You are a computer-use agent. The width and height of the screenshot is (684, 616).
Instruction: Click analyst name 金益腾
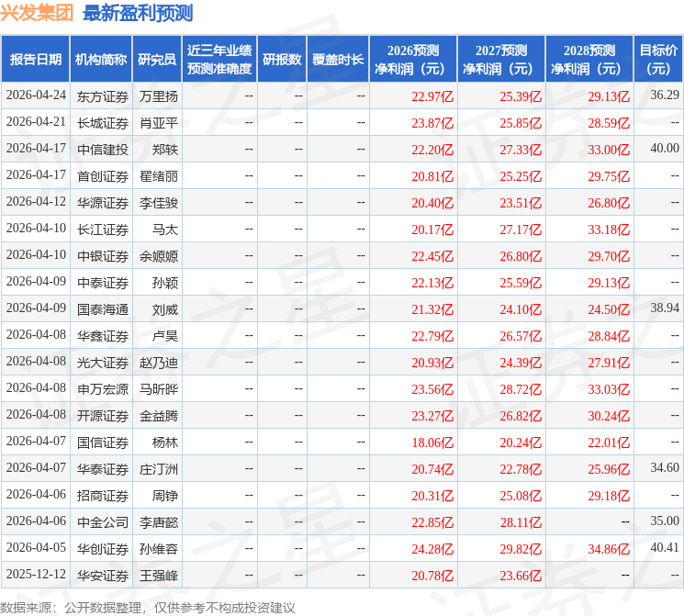pos(158,416)
